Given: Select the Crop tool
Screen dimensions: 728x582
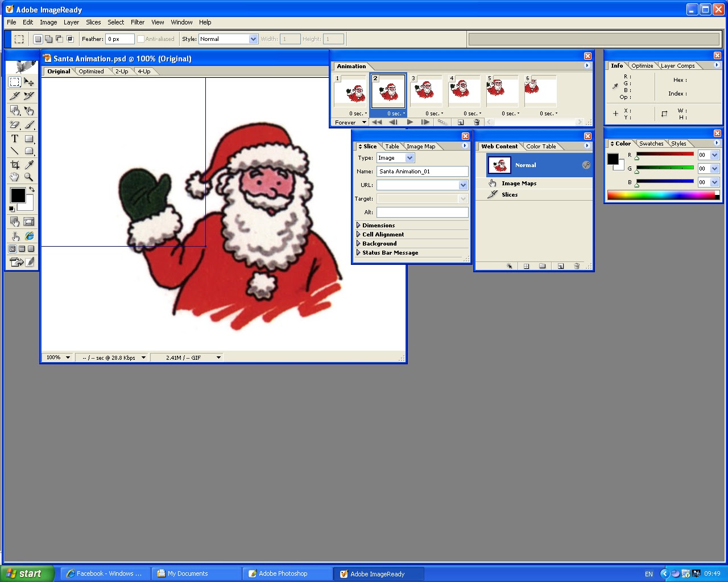Looking at the screenshot, I should 15,165.
